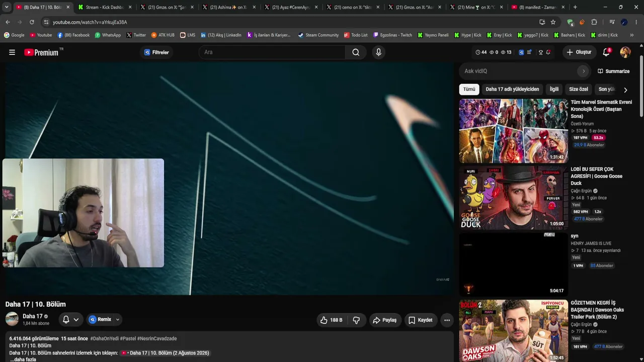Open the #DahaOnYedi hashtag link
The height and width of the screenshot is (362, 644).
tap(104, 339)
